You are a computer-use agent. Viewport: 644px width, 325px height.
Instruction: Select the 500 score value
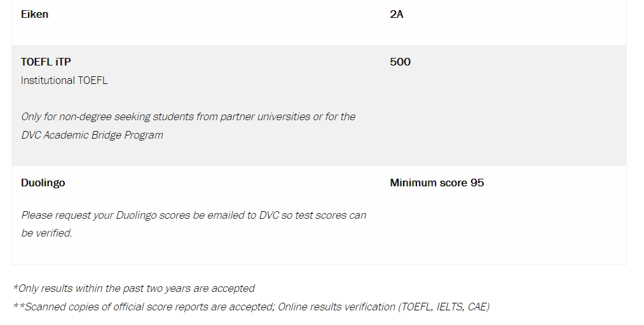click(x=400, y=62)
